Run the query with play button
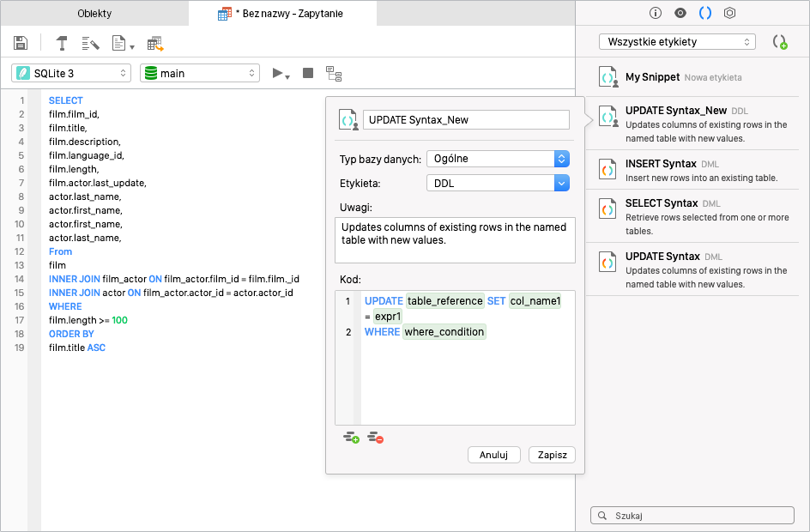 point(277,73)
